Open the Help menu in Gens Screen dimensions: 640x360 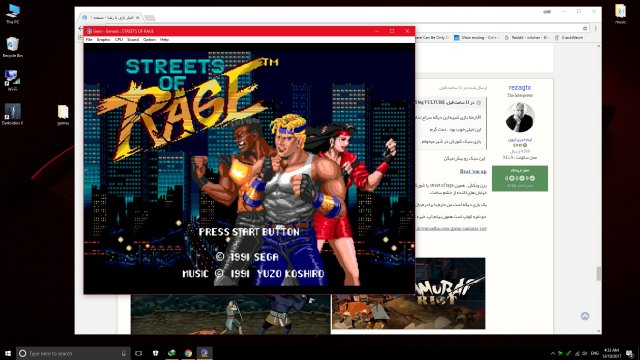[x=164, y=40]
